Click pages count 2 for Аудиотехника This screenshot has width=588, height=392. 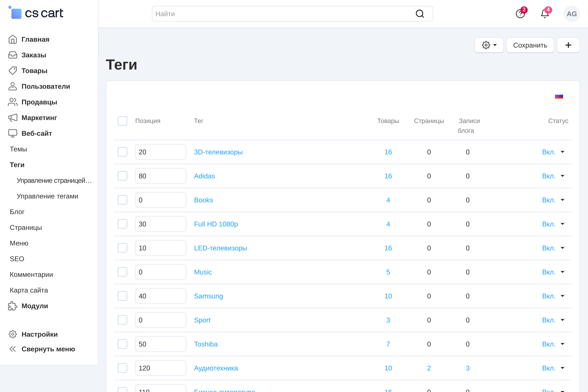429,368
